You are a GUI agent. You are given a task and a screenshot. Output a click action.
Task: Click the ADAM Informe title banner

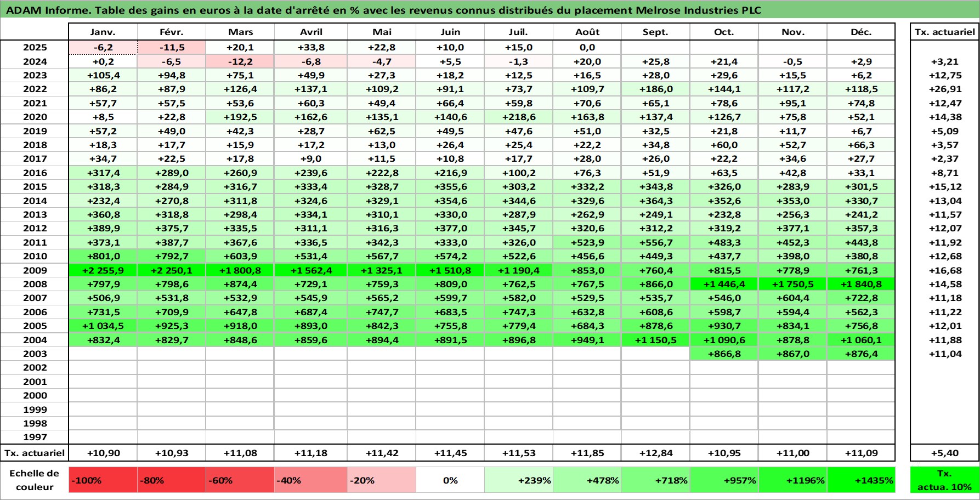[490, 10]
